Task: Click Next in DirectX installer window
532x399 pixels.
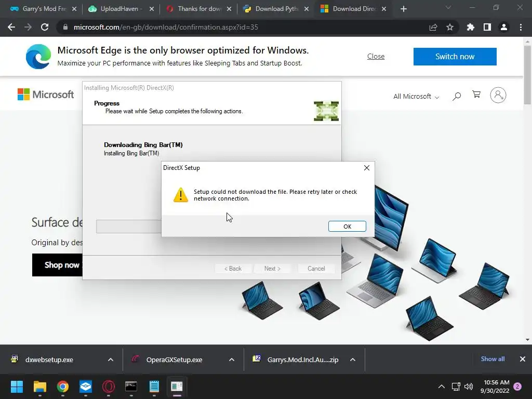Action: 272,269
